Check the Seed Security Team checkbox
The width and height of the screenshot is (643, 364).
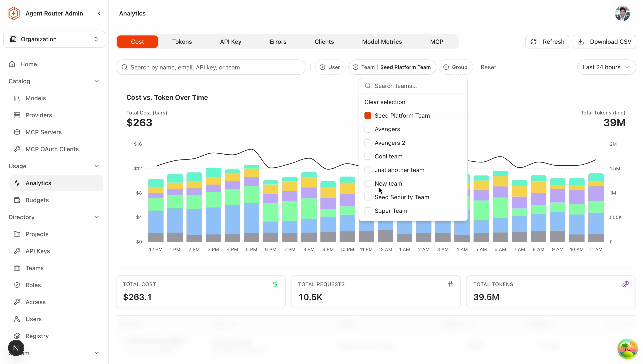tap(368, 197)
